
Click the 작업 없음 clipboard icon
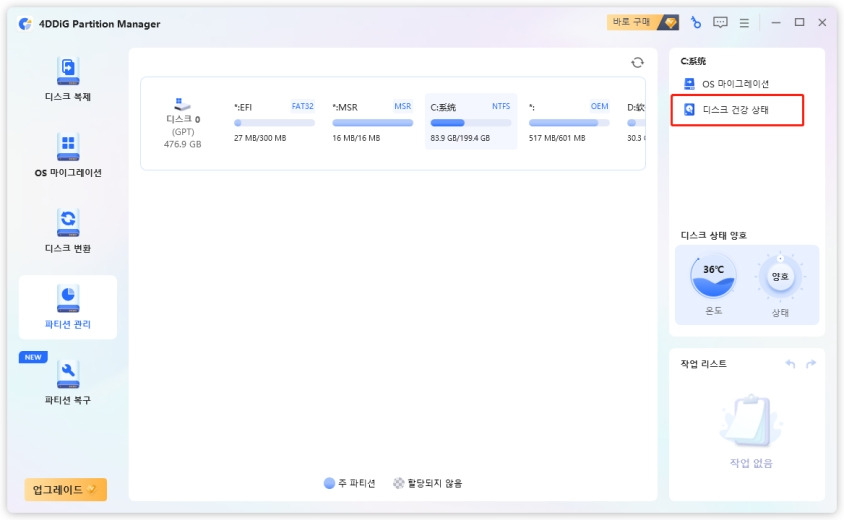(x=750, y=420)
